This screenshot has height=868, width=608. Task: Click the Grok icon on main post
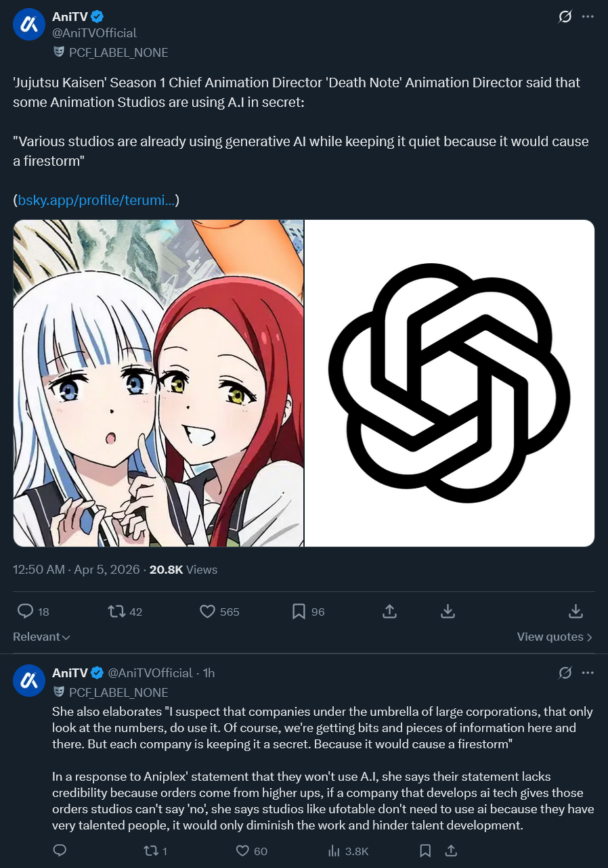pos(565,17)
